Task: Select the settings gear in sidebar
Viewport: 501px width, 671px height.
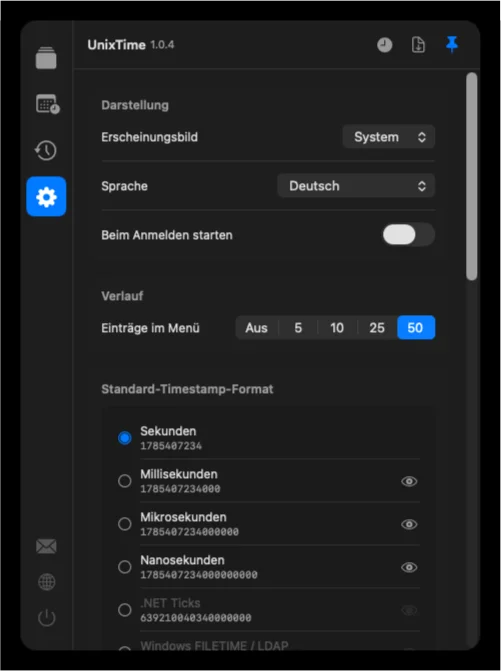Action: (46, 196)
